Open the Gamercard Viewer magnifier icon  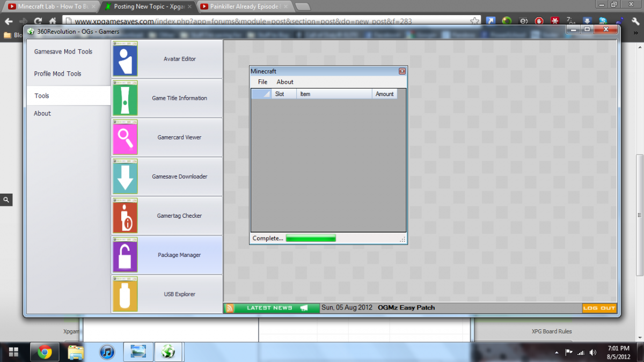pos(125,137)
